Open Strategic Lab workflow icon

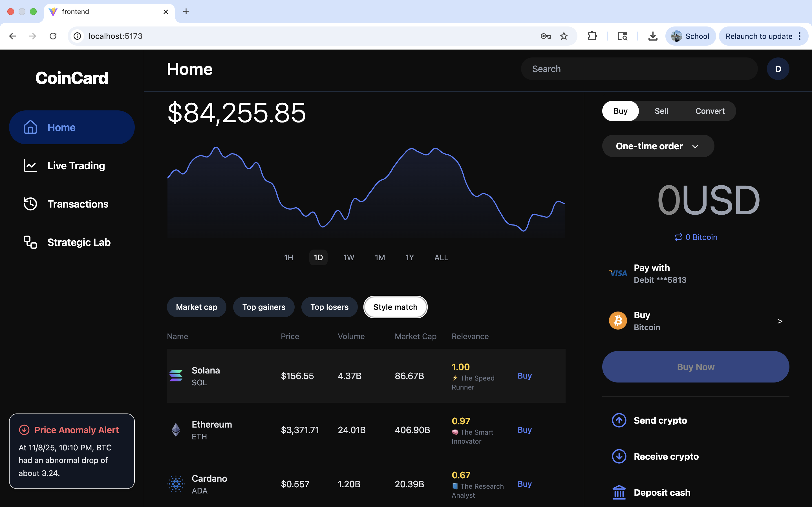coord(30,242)
